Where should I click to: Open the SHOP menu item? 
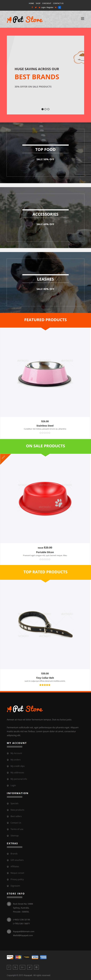pyautogui.click(x=38, y=3)
